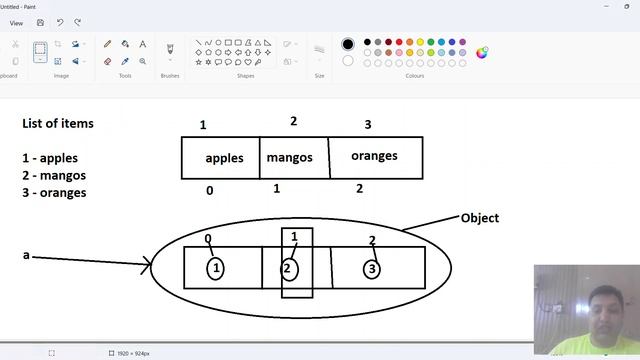
Task: Expand the Rotate options arrow
Action: (x=84, y=44)
